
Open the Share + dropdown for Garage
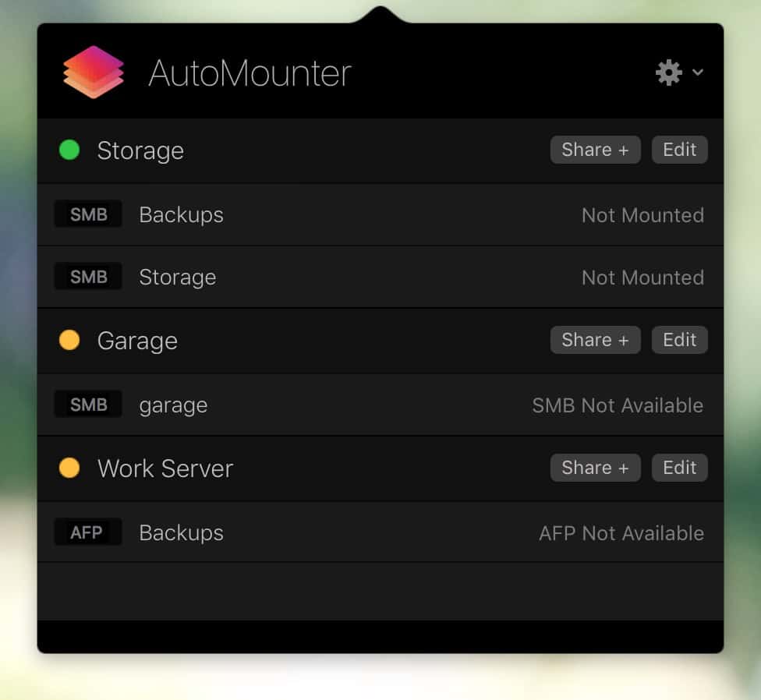(x=595, y=340)
